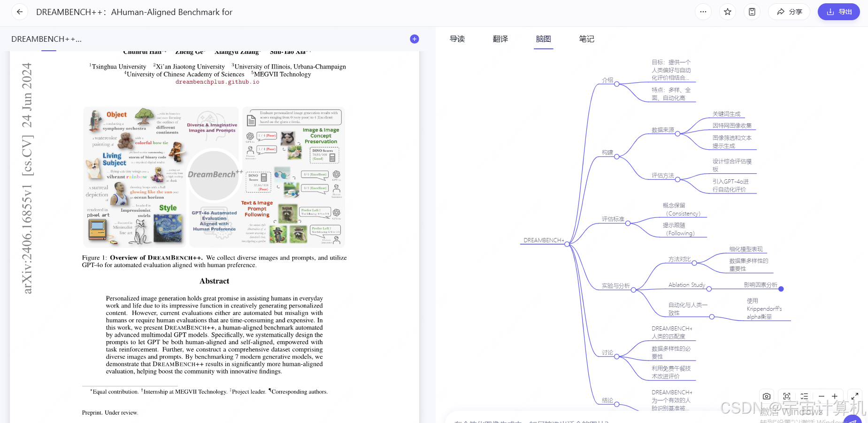868x423 pixels.
Task: Select the 概念保留 (Consistency) node
Action: coord(683,209)
